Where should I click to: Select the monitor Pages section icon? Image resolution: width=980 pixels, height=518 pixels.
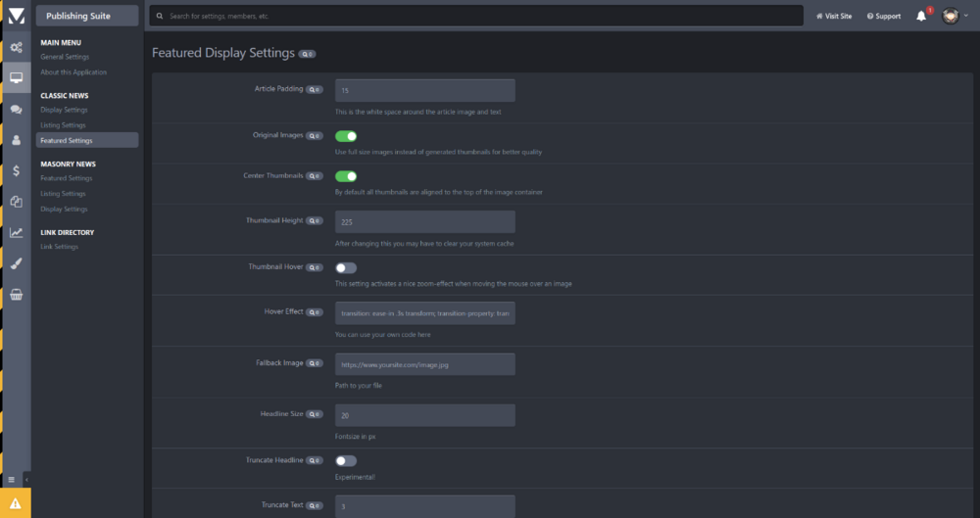click(17, 77)
